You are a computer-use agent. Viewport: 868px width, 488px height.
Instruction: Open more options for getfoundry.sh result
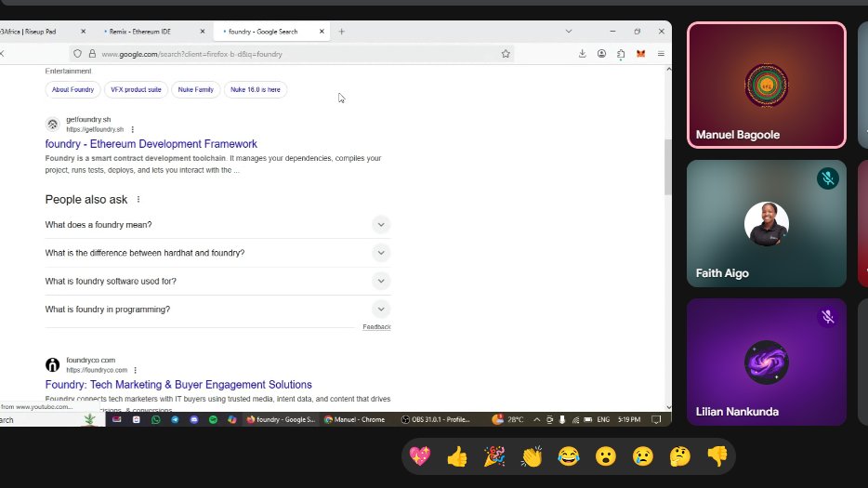(x=132, y=129)
